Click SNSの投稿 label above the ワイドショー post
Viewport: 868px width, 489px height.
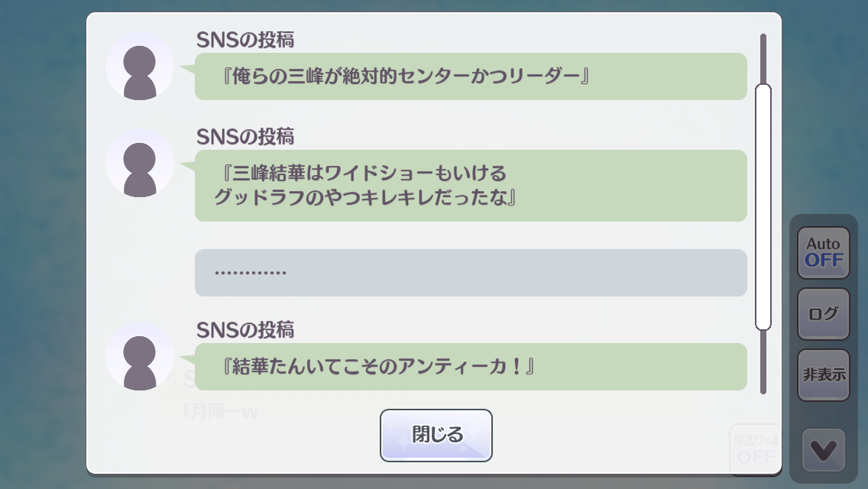coord(245,137)
